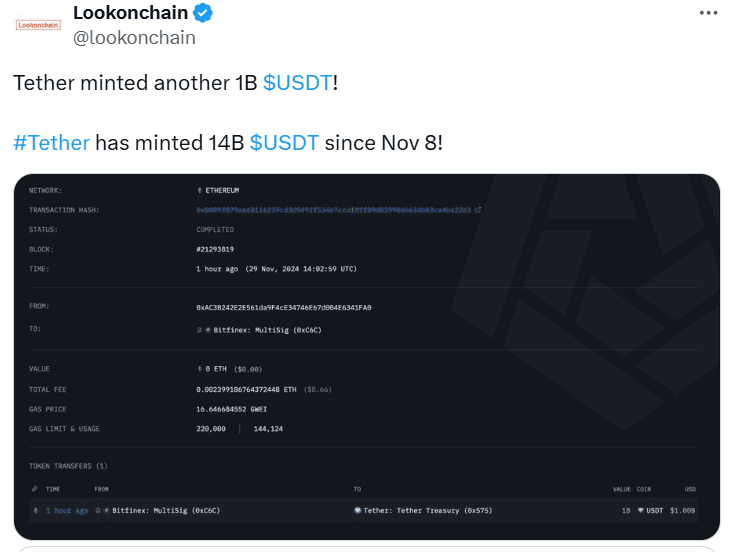Open the Lookonchain display name link
733x552 pixels.
130,13
